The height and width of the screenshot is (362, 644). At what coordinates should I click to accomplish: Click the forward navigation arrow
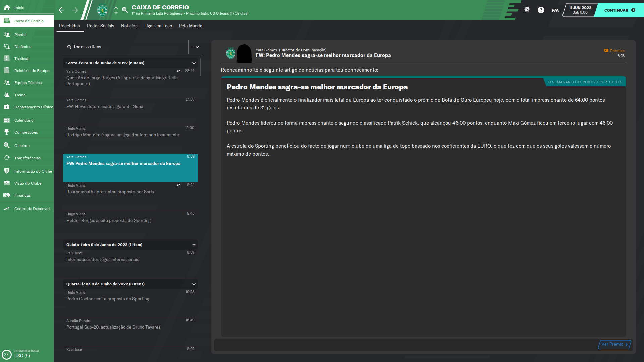75,10
